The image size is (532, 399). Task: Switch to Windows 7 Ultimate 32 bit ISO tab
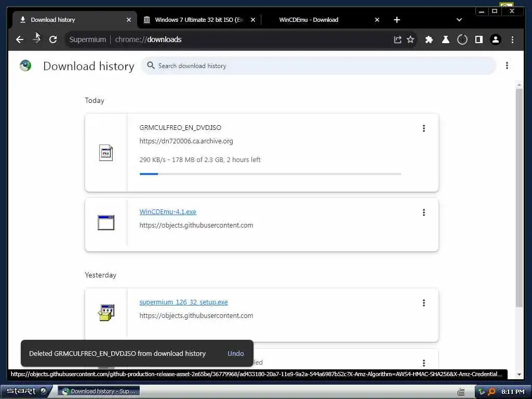199,20
